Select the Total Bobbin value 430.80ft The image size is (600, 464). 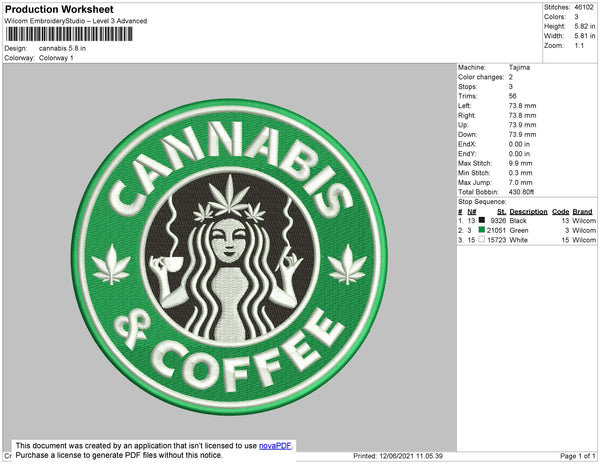[521, 192]
